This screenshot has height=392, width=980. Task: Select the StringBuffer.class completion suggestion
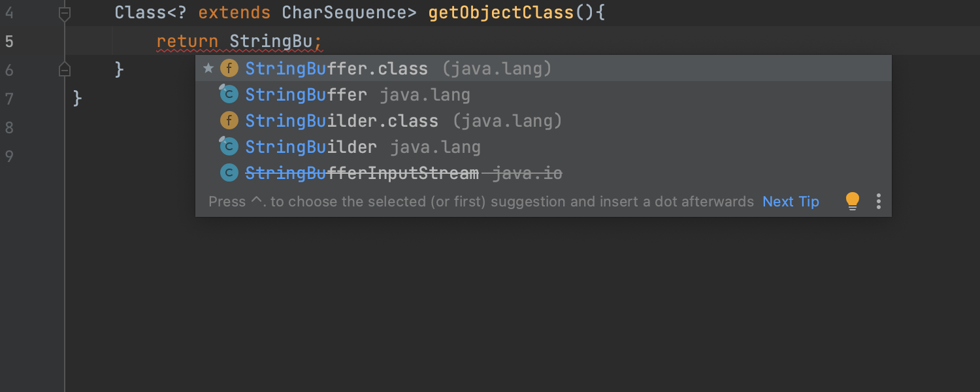(336, 69)
